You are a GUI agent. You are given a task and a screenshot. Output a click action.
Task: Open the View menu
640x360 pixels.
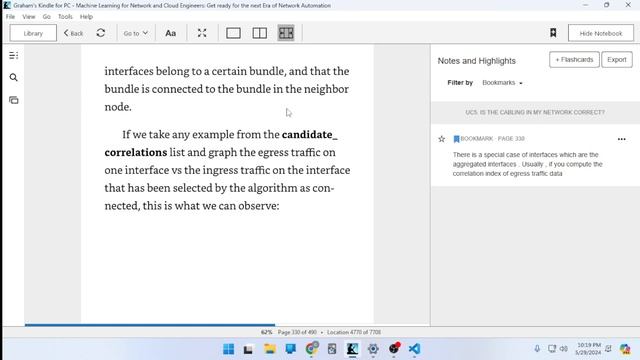coord(29,17)
